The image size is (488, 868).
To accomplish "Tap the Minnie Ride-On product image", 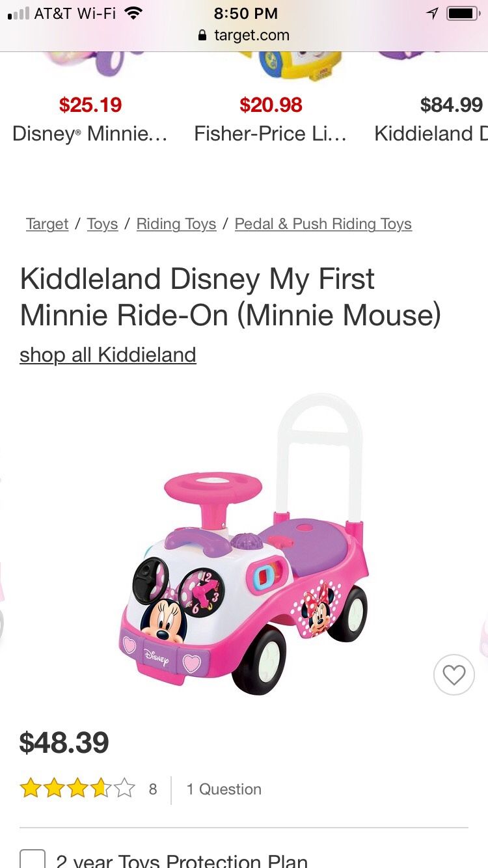I will pos(245,544).
